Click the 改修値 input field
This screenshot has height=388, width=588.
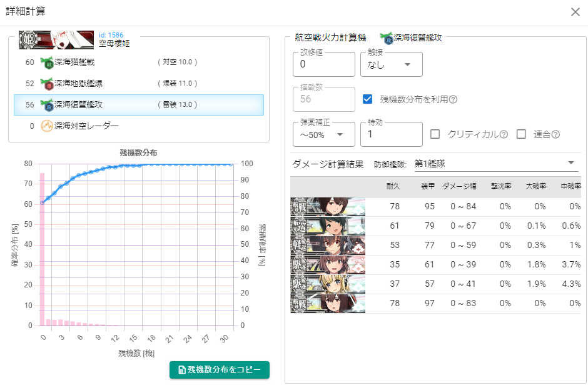click(323, 64)
